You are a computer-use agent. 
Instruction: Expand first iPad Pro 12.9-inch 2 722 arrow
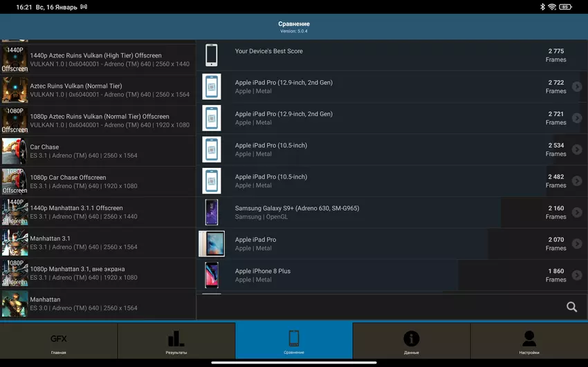click(576, 87)
